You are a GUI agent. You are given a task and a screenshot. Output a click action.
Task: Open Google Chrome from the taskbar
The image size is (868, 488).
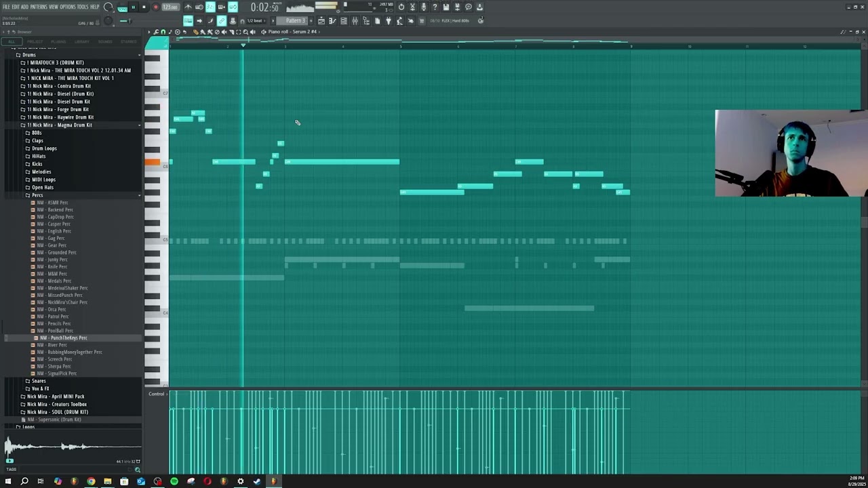(x=91, y=481)
